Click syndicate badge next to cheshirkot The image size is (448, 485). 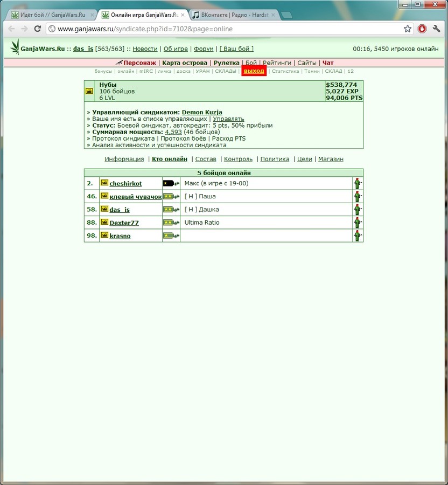(104, 183)
